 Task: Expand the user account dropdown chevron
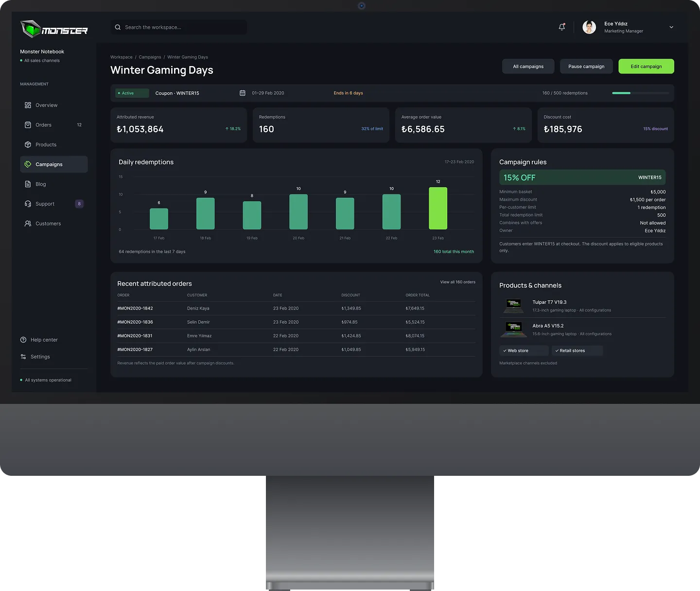[671, 27]
